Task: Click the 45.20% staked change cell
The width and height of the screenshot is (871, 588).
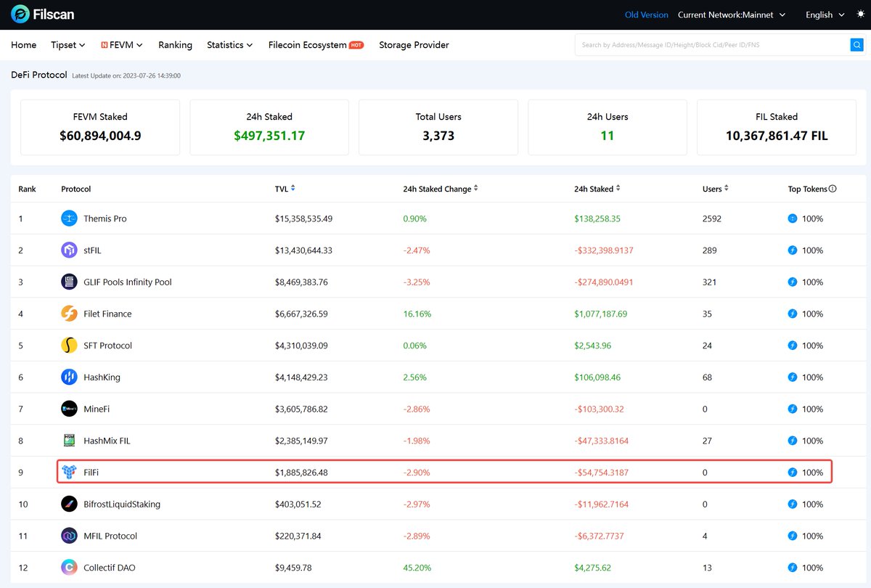Action: 417,568
